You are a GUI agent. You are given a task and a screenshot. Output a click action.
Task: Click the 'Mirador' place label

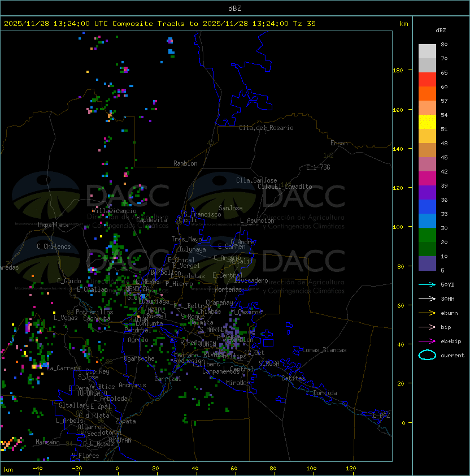pyautogui.click(x=238, y=383)
